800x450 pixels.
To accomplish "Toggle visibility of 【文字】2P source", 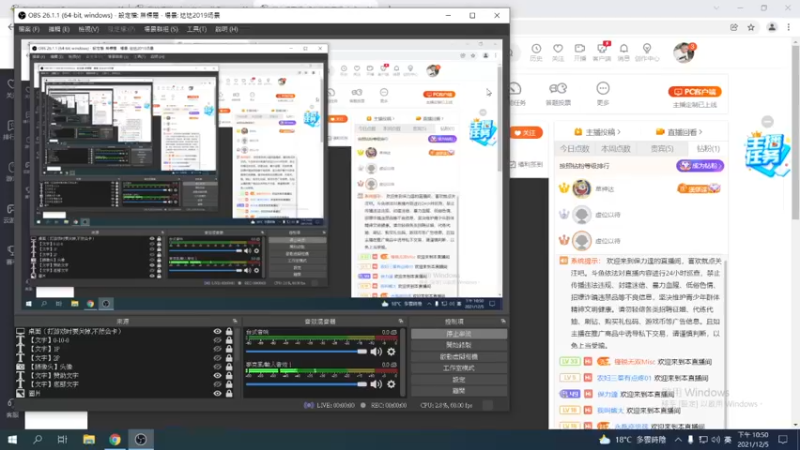I will tap(217, 358).
